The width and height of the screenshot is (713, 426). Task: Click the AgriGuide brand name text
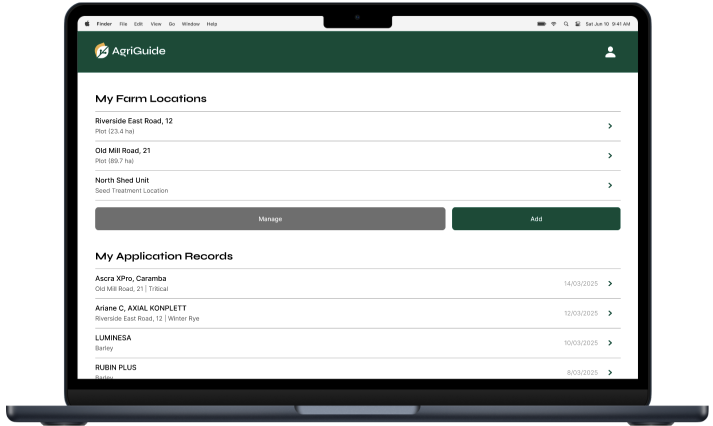[x=140, y=52]
